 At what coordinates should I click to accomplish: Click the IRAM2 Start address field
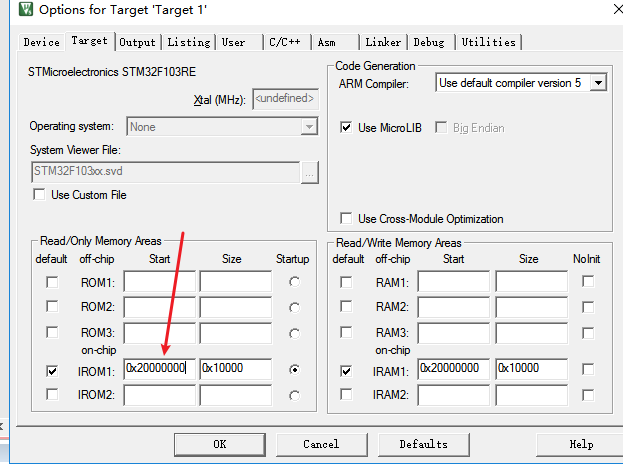pyautogui.click(x=454, y=395)
